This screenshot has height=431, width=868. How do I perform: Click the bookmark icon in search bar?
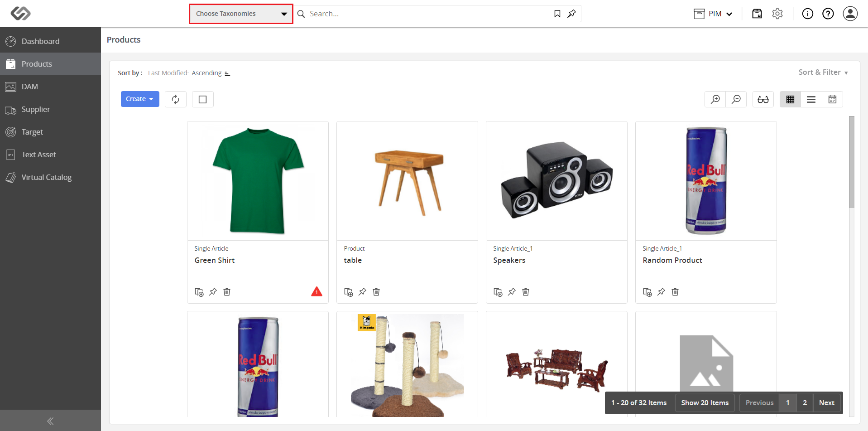[557, 14]
